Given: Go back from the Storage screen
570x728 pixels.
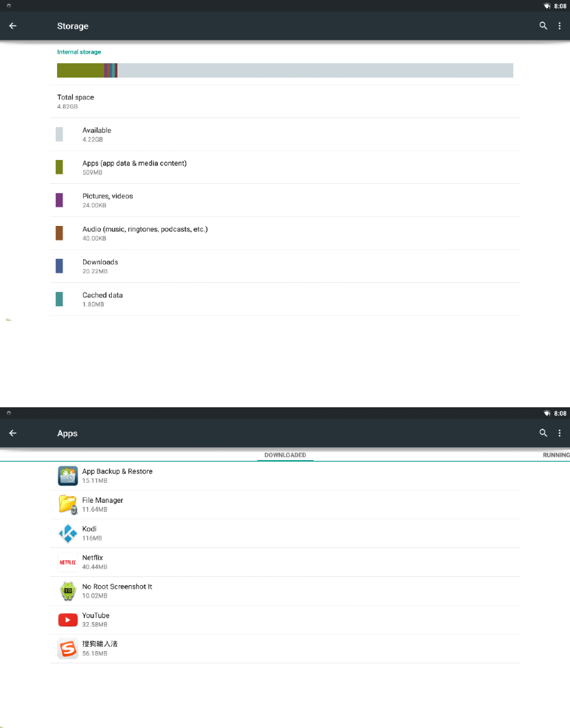Looking at the screenshot, I should tap(13, 26).
